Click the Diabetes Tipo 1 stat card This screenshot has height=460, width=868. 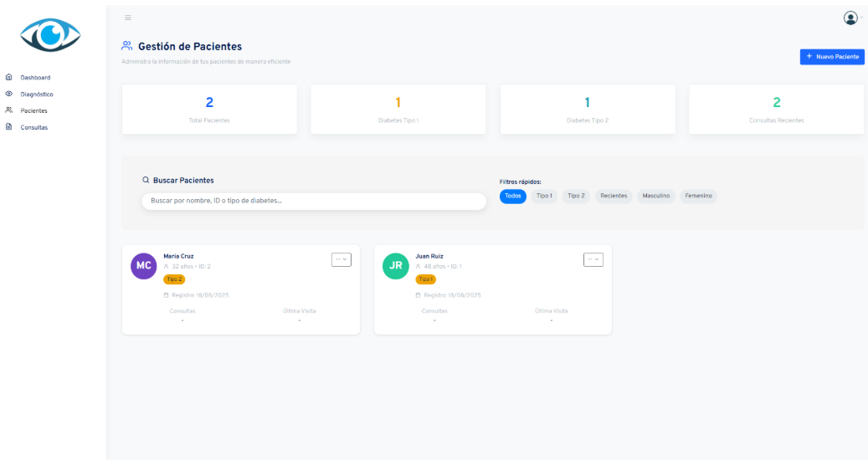[398, 109]
